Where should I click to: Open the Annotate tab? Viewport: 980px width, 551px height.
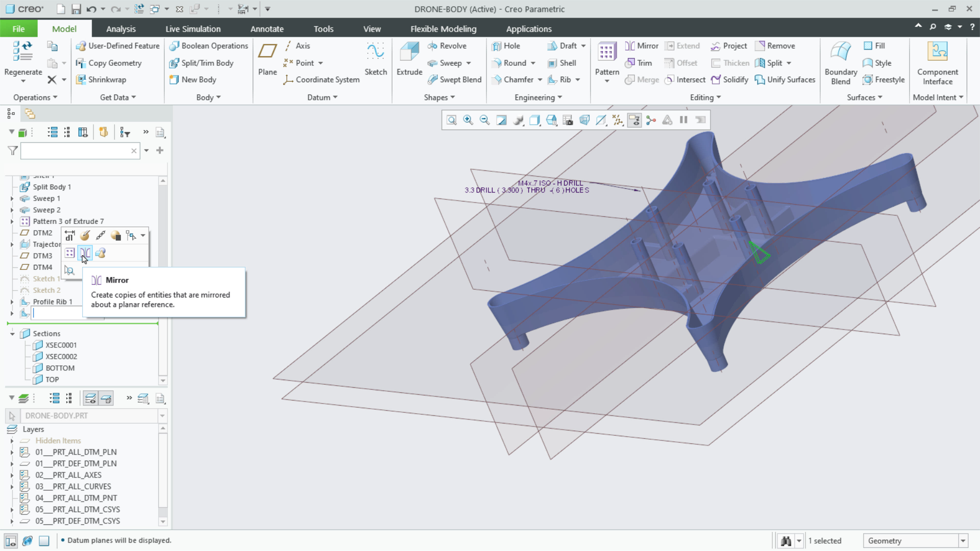point(267,29)
